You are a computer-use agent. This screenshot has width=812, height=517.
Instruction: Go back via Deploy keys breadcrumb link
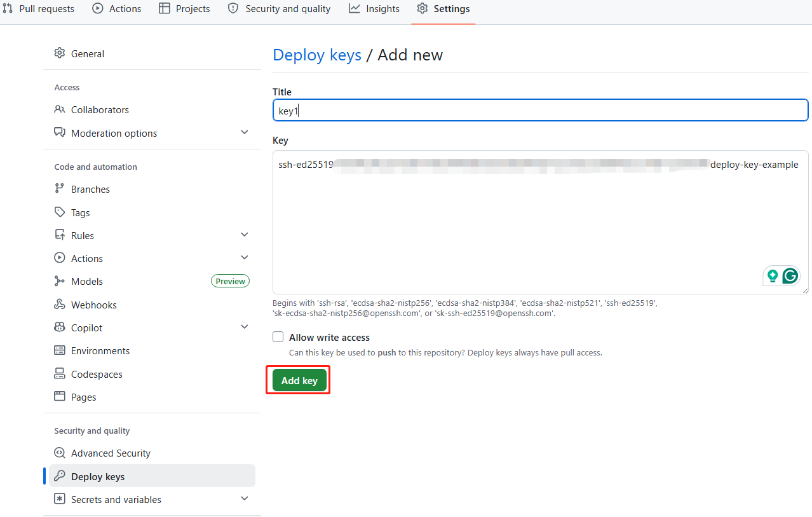pos(316,55)
